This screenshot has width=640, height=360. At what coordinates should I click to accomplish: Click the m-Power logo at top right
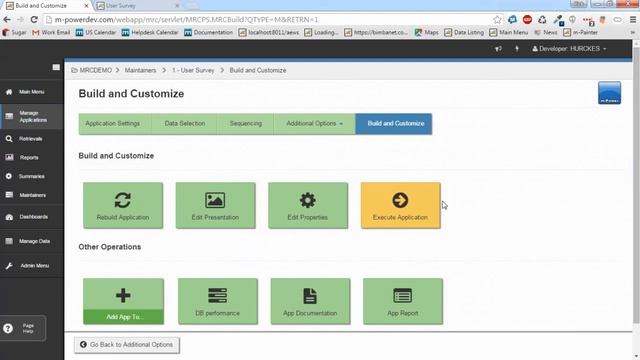(609, 93)
